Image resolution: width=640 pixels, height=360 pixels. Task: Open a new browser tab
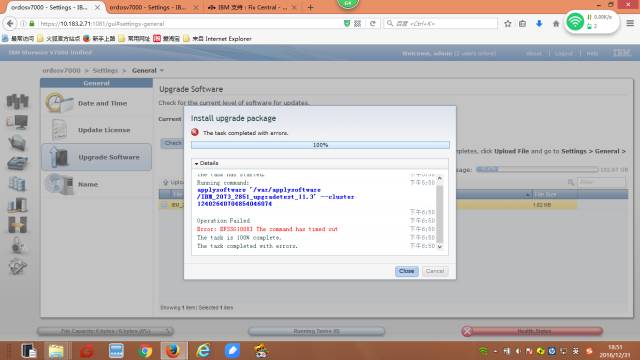coord(310,7)
